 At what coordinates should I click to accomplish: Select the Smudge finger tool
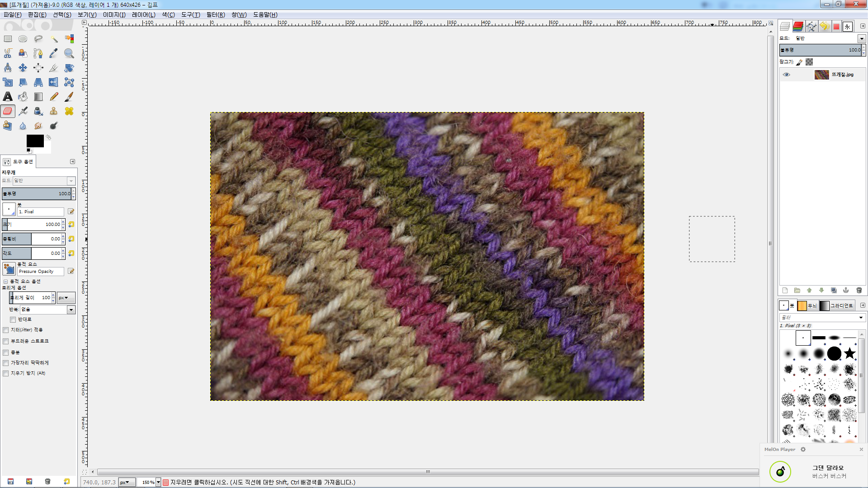38,126
